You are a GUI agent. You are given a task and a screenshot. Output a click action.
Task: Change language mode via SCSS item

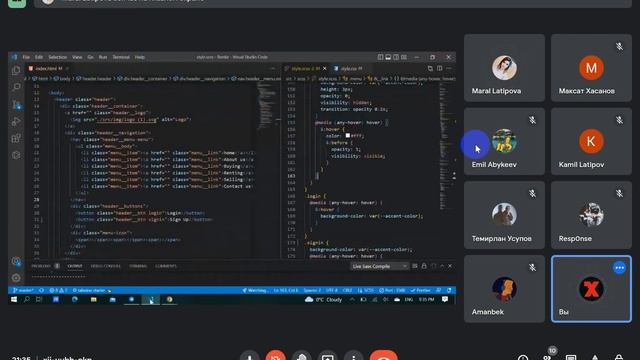[x=365, y=290]
